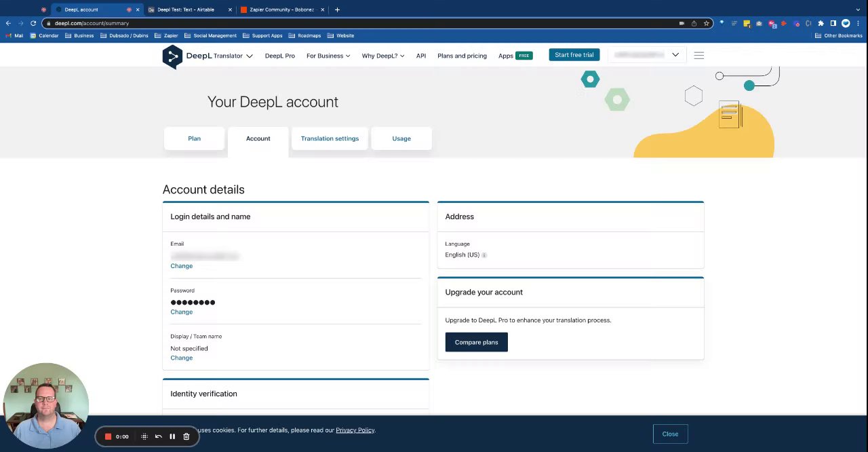
Task: Click Change under Display / Team name
Action: coord(182,358)
